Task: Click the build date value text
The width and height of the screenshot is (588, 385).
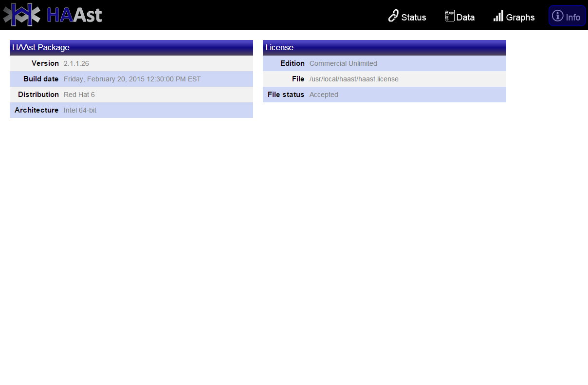Action: coord(132,79)
